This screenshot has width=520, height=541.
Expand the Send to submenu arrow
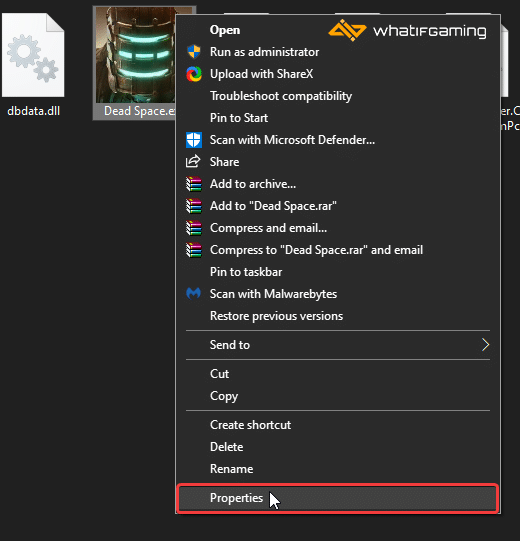pos(485,345)
